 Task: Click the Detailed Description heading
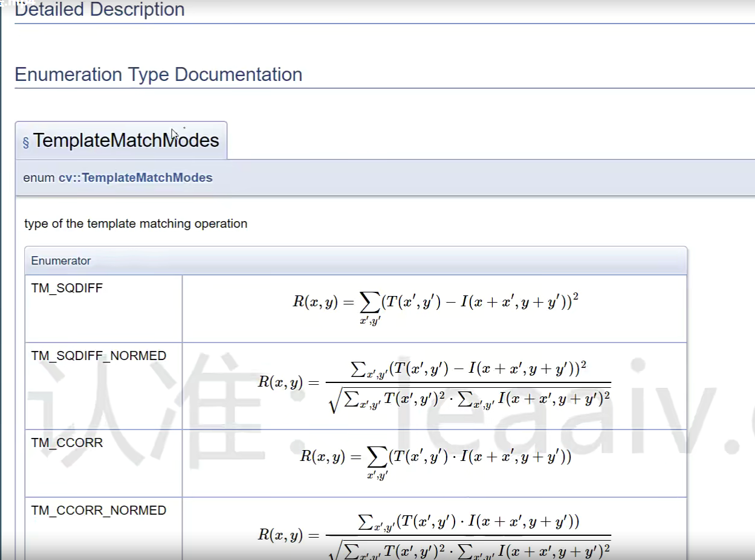point(100,10)
